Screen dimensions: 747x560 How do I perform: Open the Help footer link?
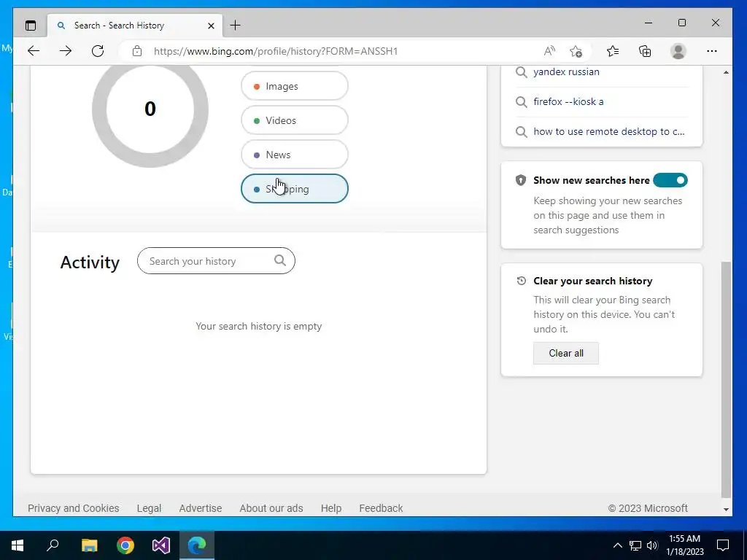click(331, 508)
